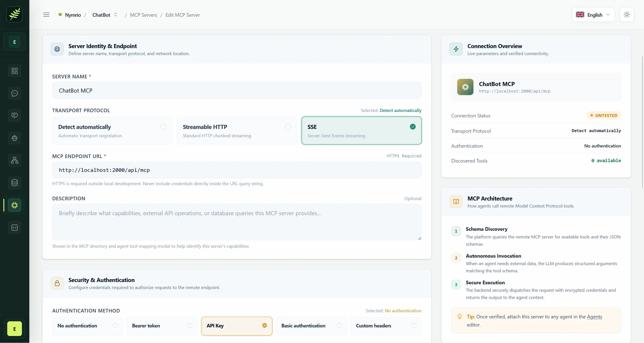The image size is (644, 343).
Task: Click the Description text area
Action: (237, 222)
